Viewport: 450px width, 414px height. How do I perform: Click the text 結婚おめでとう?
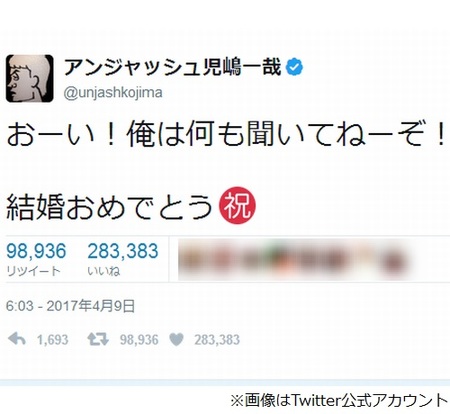pos(109,207)
